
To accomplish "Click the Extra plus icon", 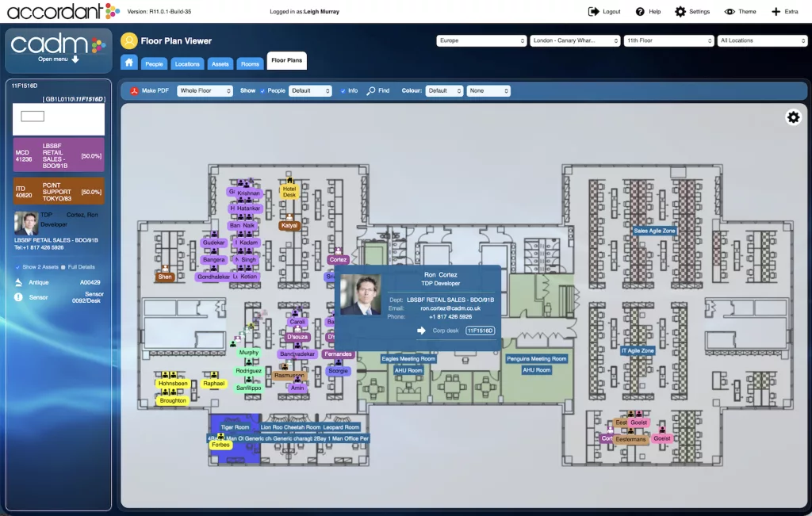I will [776, 11].
